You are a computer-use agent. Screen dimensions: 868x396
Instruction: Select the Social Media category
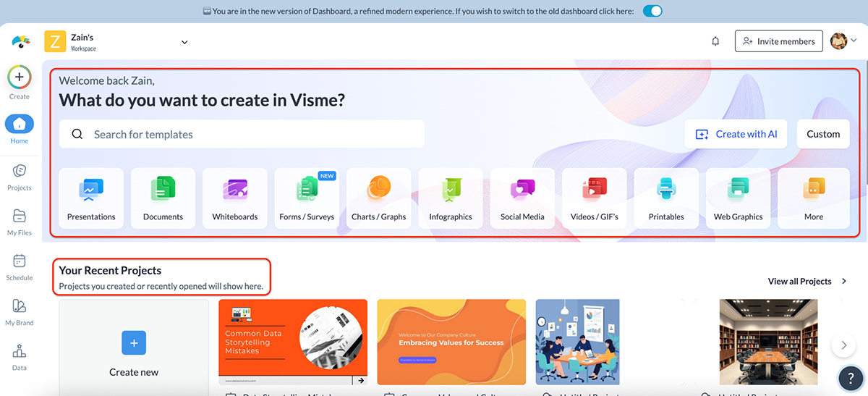(x=522, y=198)
